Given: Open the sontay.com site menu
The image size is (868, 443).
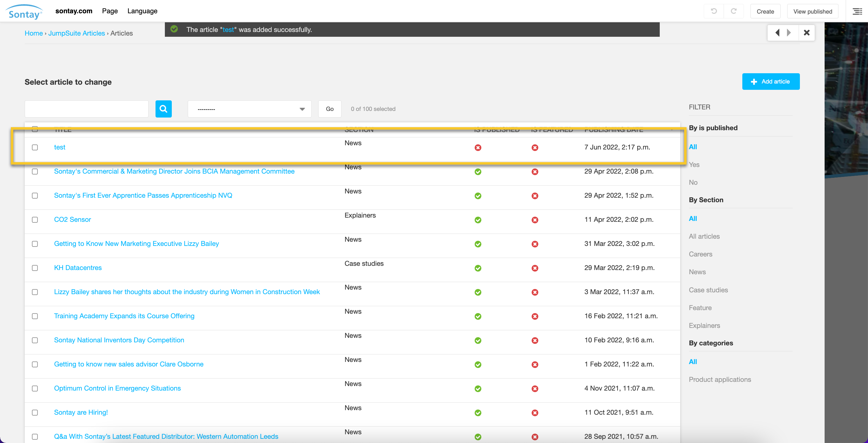Looking at the screenshot, I should (x=74, y=11).
